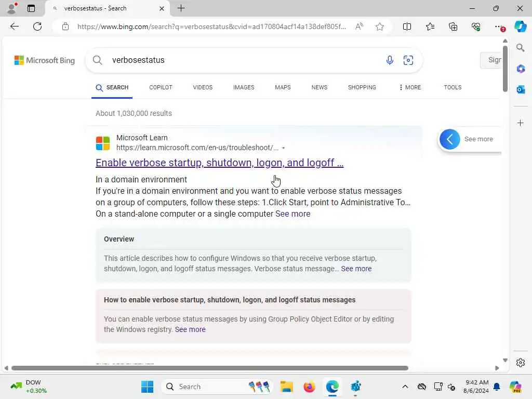Add this page to favorites star
532x399 pixels.
click(380, 26)
